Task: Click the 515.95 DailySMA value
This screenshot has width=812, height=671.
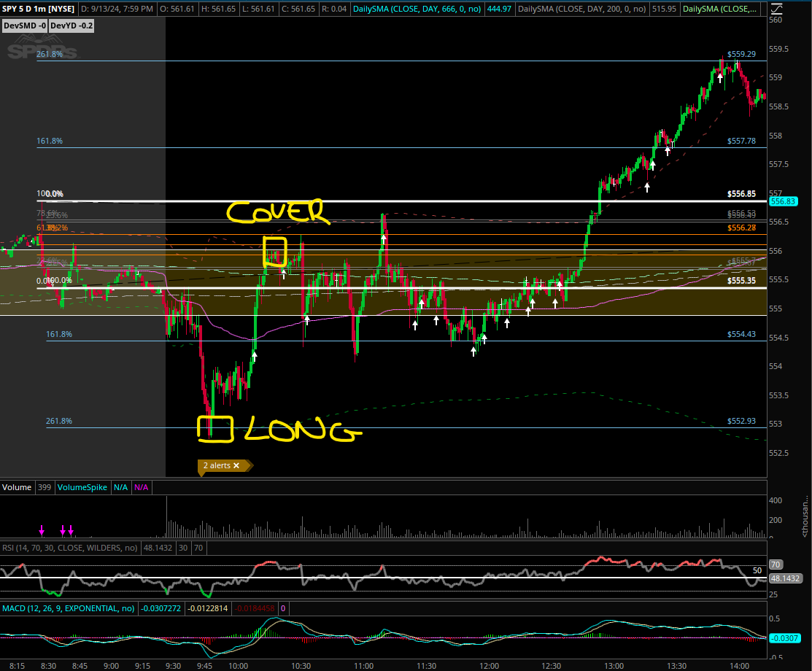Action: (664, 9)
